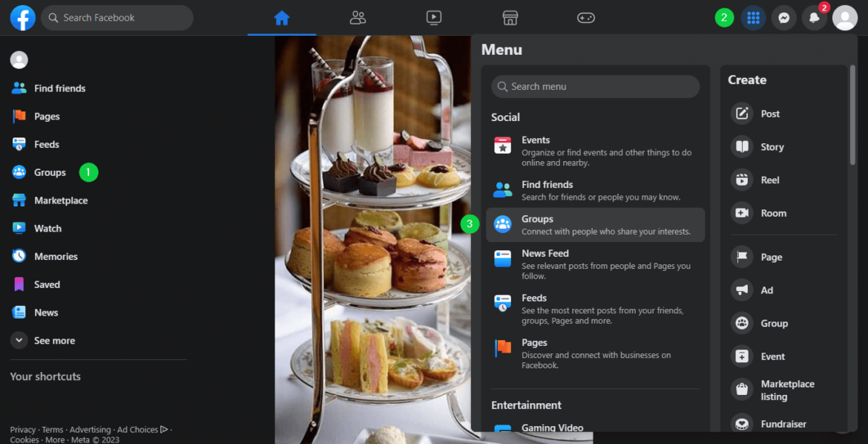Go to the Marketplace tab in top navigation
Viewport: 868px width, 444px height.
point(510,18)
